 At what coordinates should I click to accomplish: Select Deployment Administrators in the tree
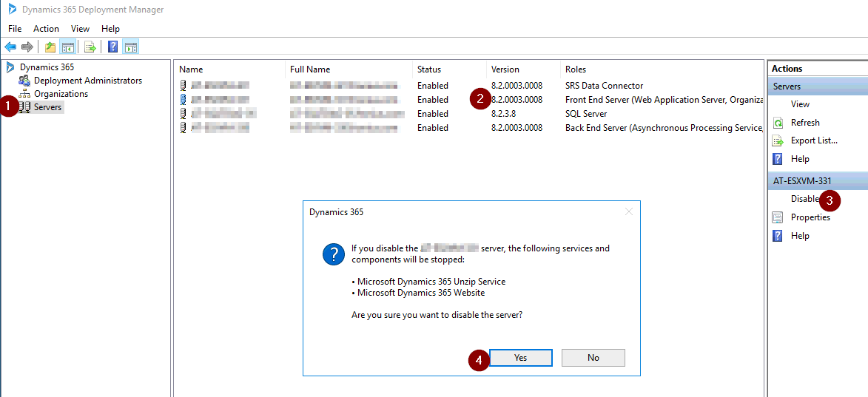(x=87, y=81)
